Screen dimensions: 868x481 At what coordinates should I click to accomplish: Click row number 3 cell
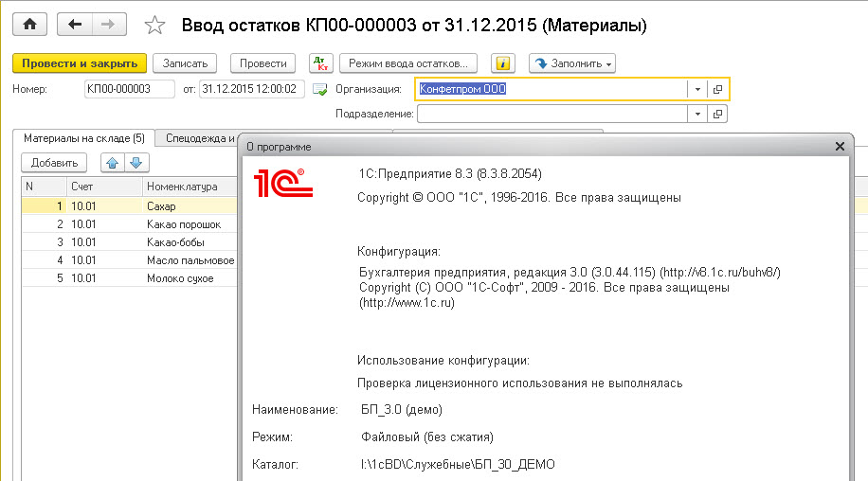click(44, 242)
